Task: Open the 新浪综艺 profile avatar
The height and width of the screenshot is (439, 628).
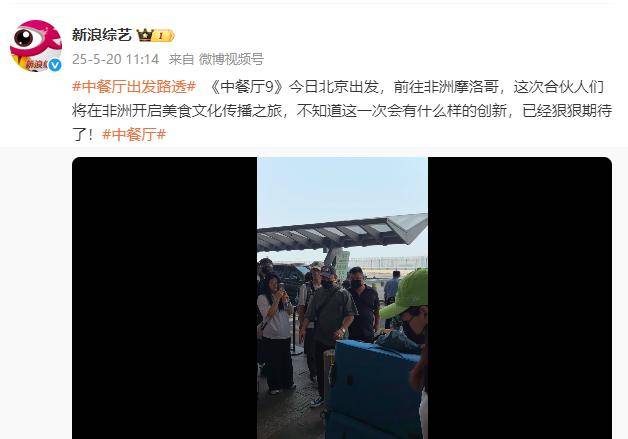Action: pyautogui.click(x=36, y=46)
